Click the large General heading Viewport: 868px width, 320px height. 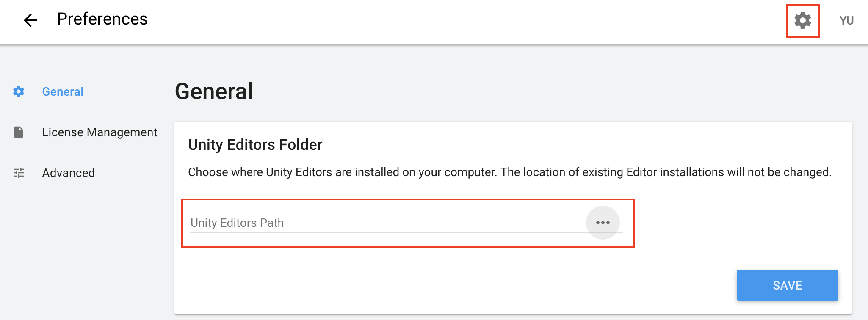coord(214,91)
